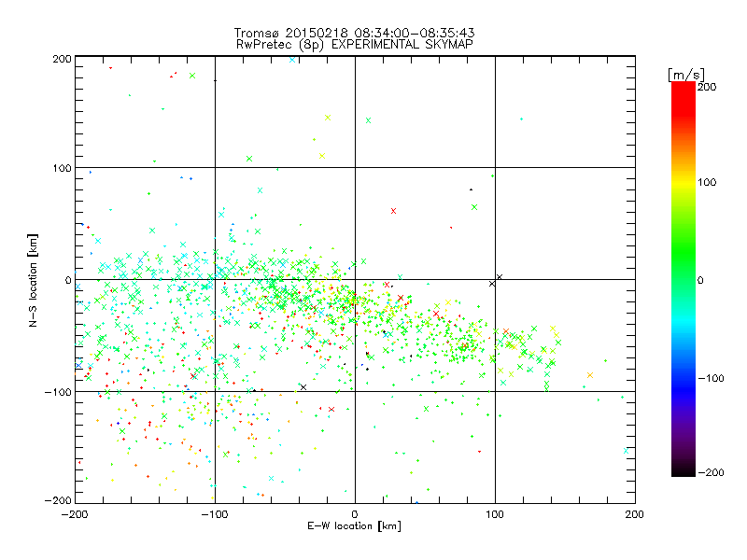Click the cyan X marker on the right edge
The image size is (747, 560).
(626, 451)
